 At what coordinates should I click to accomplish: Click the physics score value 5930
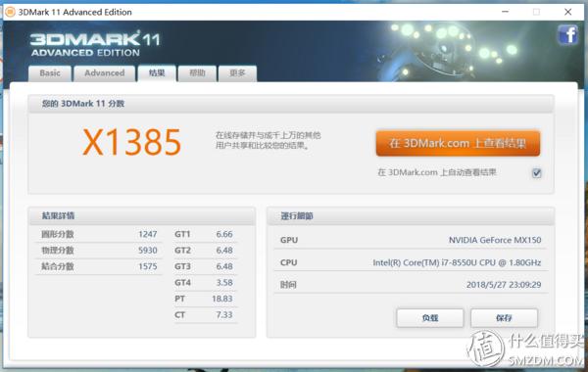(148, 251)
